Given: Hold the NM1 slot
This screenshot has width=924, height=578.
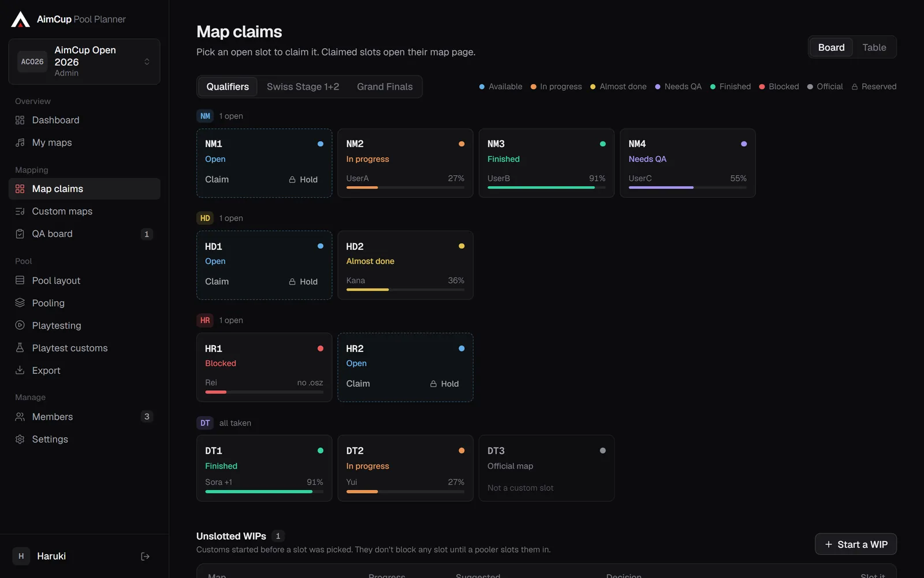Looking at the screenshot, I should pos(304,180).
